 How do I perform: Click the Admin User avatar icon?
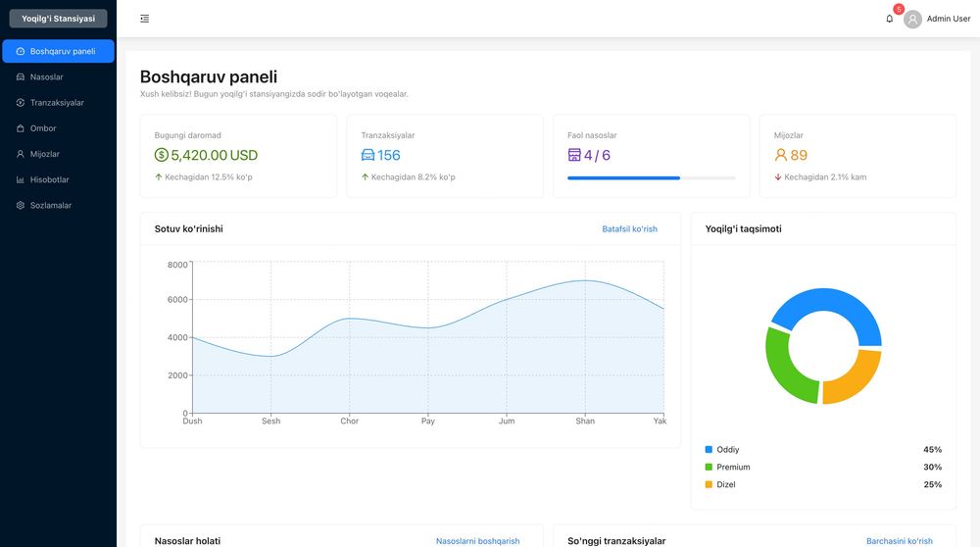(913, 19)
